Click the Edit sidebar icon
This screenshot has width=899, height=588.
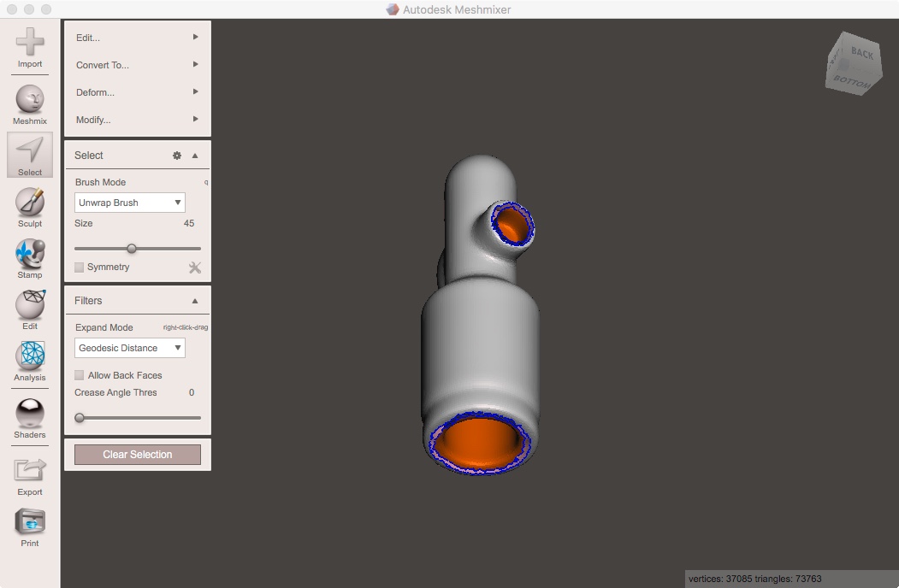coord(29,308)
